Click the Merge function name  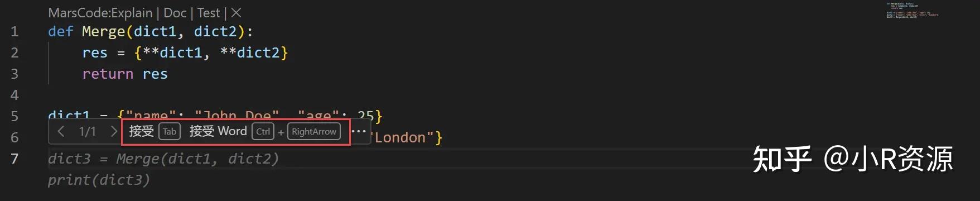click(x=104, y=32)
